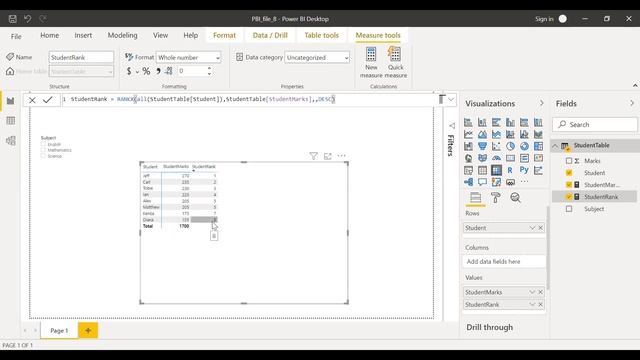The image size is (640, 360).
Task: Click the Quick measure button
Action: (395, 62)
